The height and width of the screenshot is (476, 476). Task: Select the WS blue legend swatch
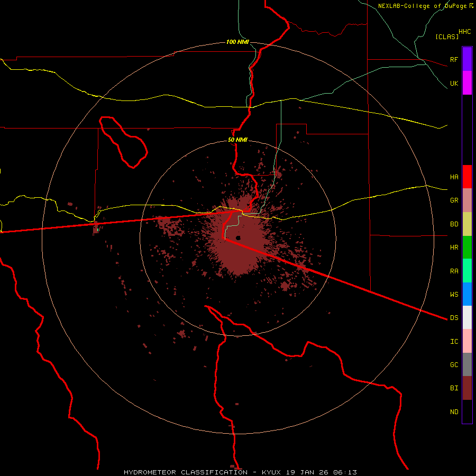click(467, 294)
